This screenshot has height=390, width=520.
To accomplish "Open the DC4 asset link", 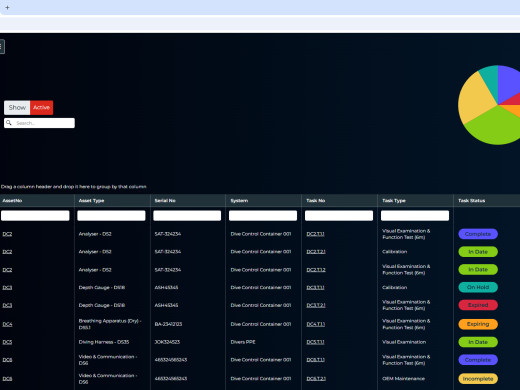I will pos(7,324).
